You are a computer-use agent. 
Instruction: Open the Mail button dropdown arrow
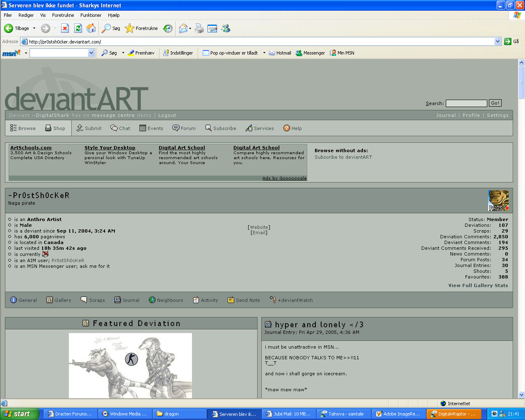(x=190, y=29)
